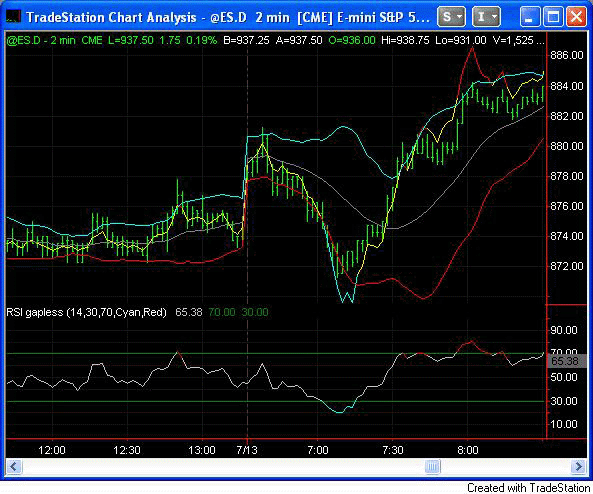Click the 884.00 price axis label
The height and width of the screenshot is (494, 593).
click(x=567, y=86)
